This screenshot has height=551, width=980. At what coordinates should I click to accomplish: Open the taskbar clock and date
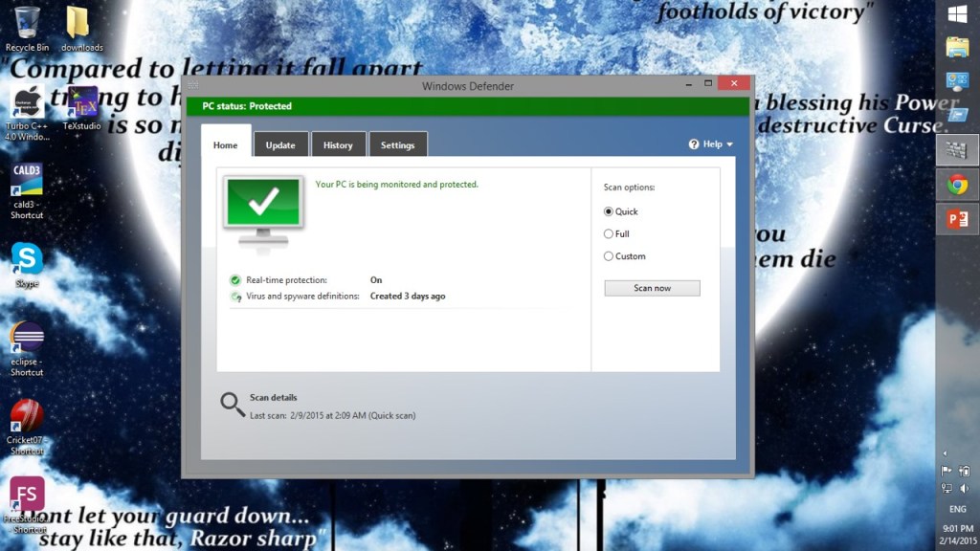[x=957, y=534]
